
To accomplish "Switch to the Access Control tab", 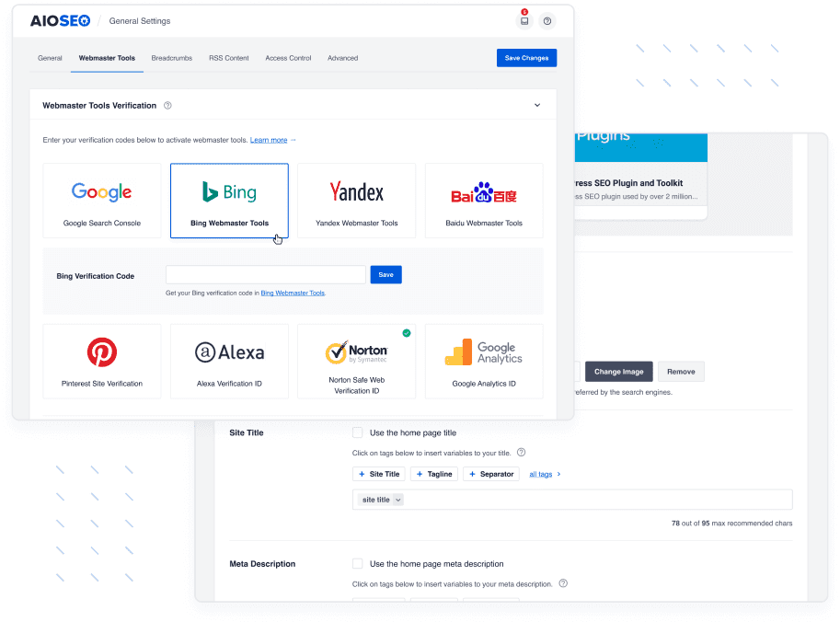I will click(x=288, y=58).
